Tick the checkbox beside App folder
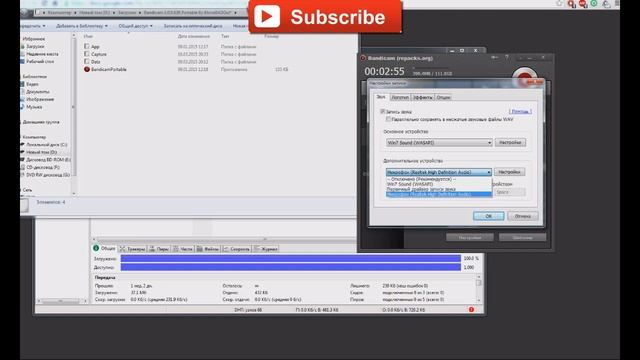Image resolution: width=640 pixels, height=360 pixels. (x=87, y=47)
